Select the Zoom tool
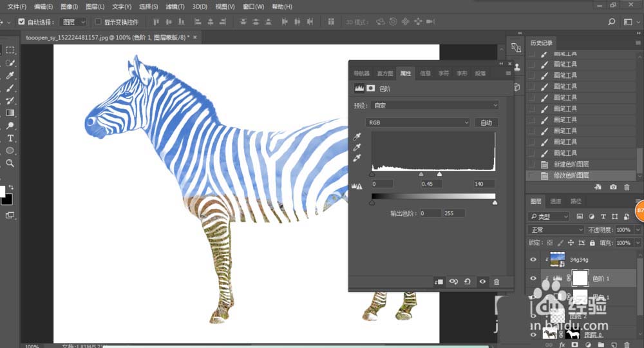This screenshot has width=644, height=348. [10, 163]
